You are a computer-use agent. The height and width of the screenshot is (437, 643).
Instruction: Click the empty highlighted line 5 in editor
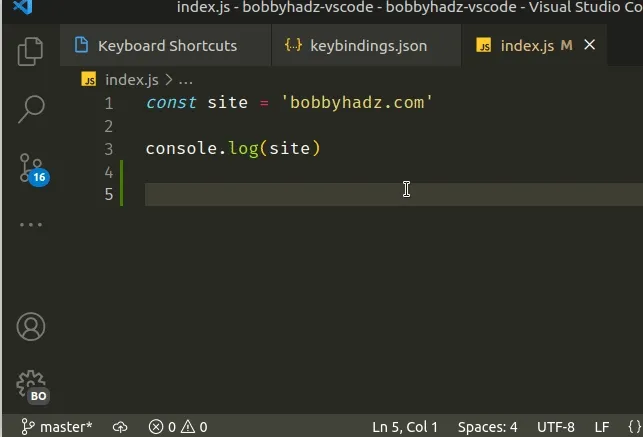(x=394, y=194)
